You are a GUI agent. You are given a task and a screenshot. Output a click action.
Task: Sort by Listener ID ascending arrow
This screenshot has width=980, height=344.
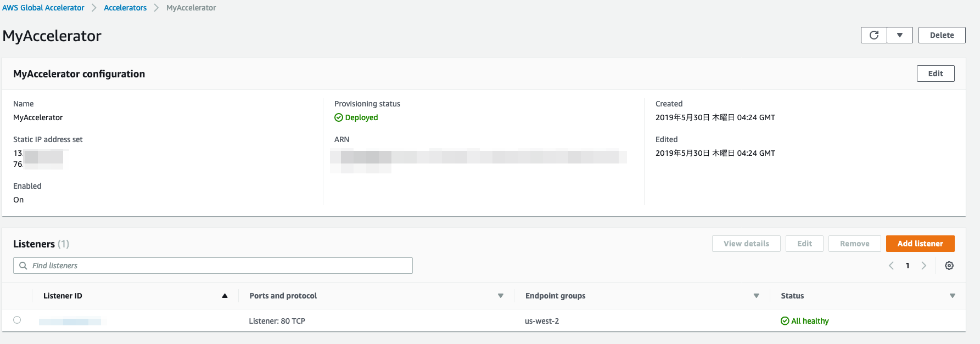pos(225,296)
